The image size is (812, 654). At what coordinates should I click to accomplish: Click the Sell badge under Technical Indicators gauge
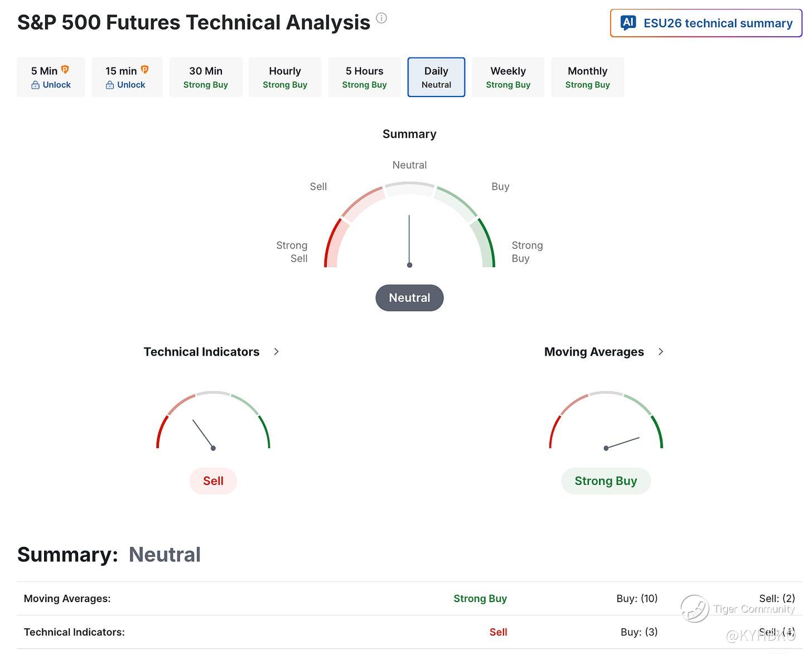pos(213,481)
